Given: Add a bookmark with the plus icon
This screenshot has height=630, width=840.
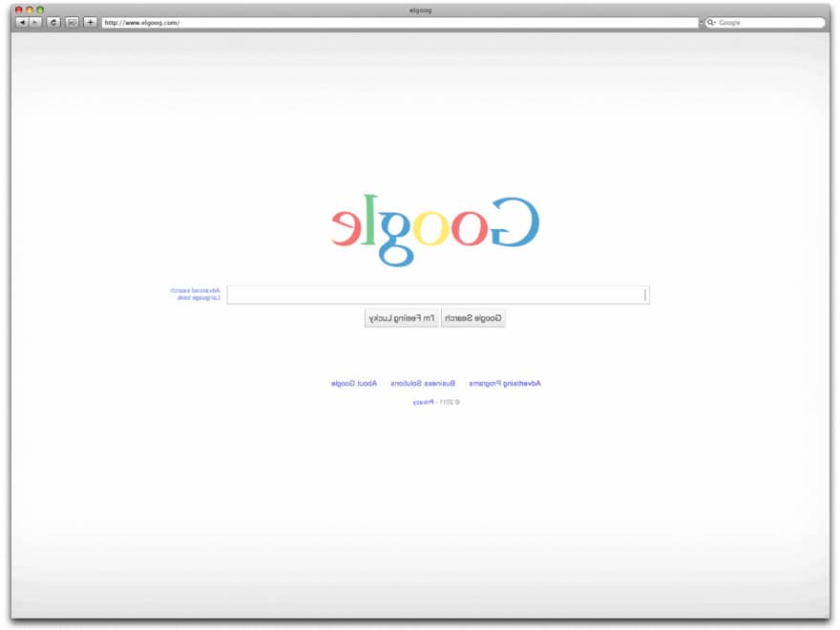Looking at the screenshot, I should coord(90,23).
